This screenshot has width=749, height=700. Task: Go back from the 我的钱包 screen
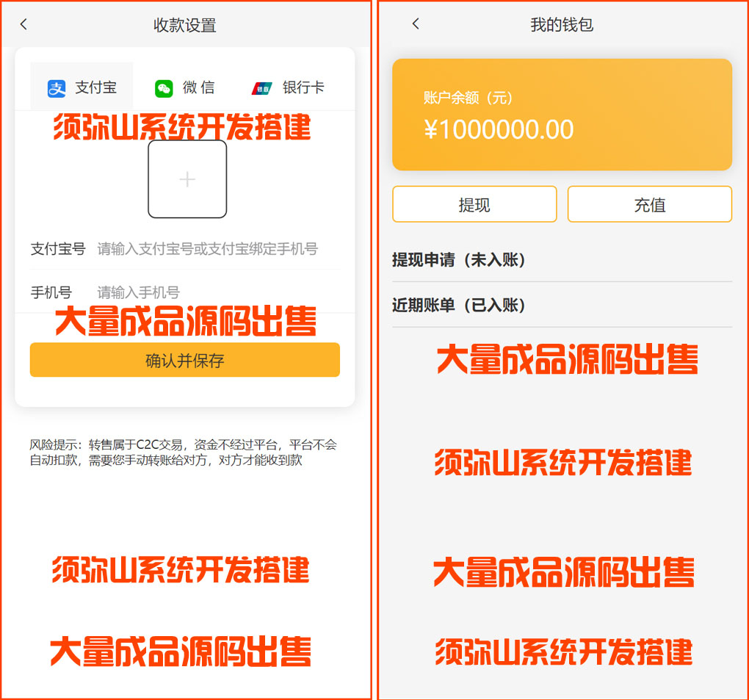[x=416, y=24]
